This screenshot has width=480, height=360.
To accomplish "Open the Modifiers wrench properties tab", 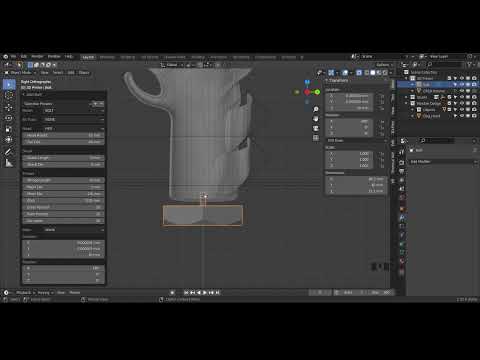I will click(402, 218).
